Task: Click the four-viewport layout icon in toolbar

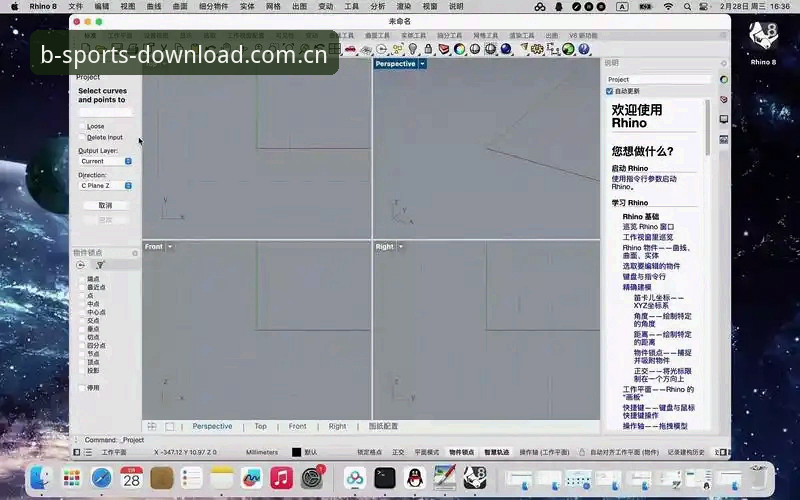Action: tap(335, 49)
